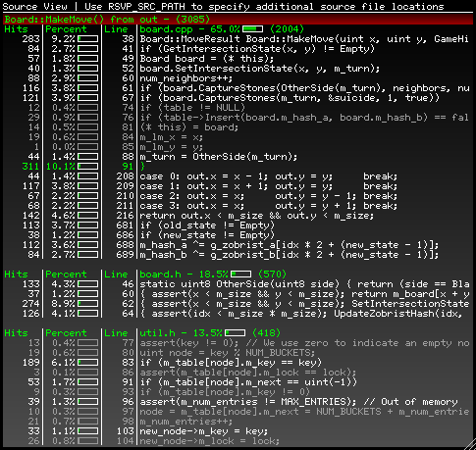Select line 216 return out.x source
This screenshot has width=476, height=450.
click(x=257, y=216)
